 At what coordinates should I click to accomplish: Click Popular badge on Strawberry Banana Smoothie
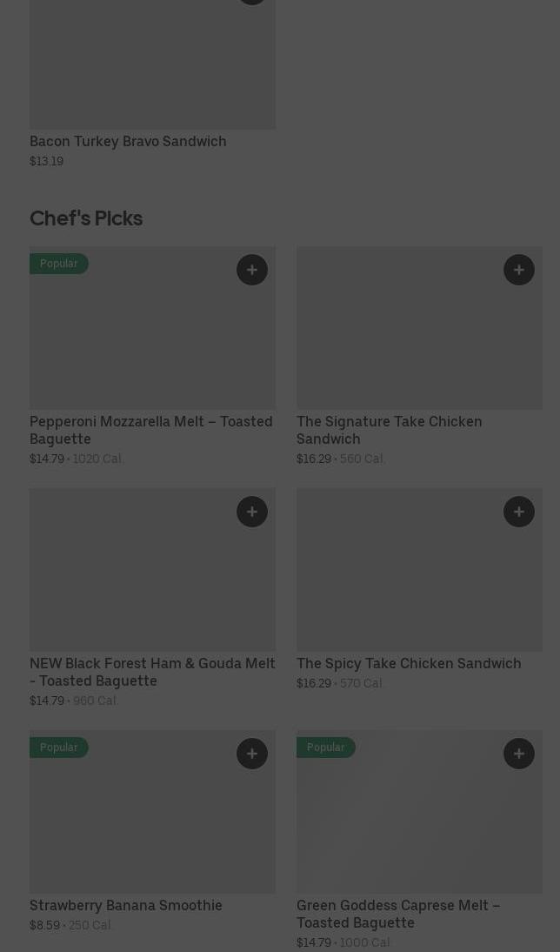59,748
